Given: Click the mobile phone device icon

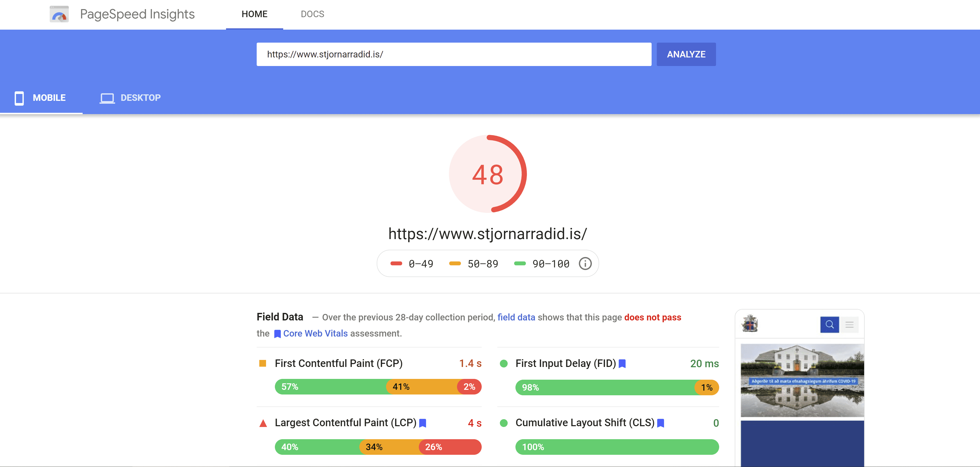Looking at the screenshot, I should [x=19, y=98].
